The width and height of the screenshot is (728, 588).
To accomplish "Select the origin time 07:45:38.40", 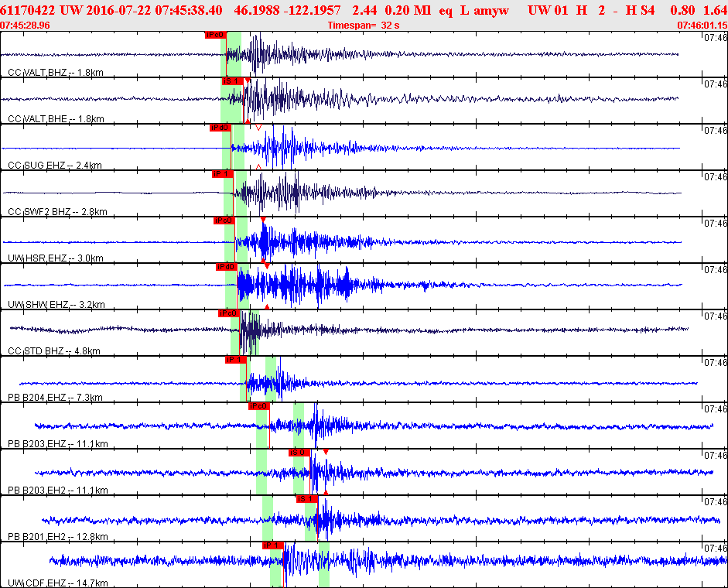I will [189, 10].
